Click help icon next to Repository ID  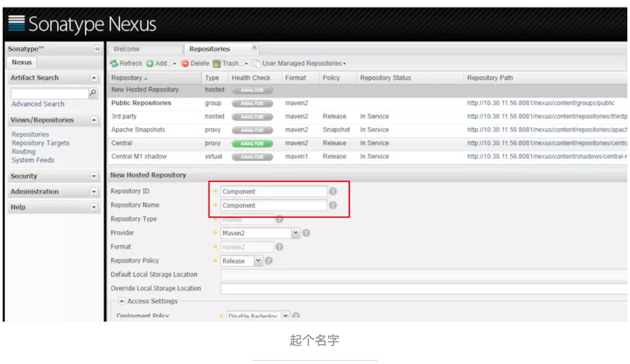pos(333,191)
